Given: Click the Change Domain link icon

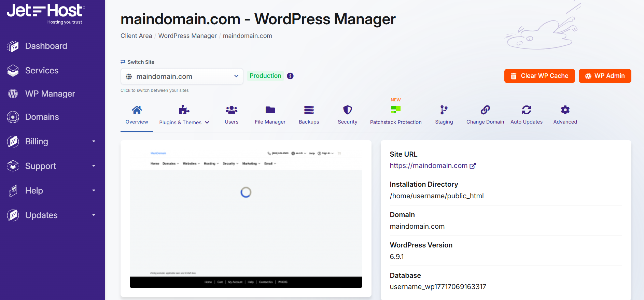Looking at the screenshot, I should pyautogui.click(x=485, y=110).
